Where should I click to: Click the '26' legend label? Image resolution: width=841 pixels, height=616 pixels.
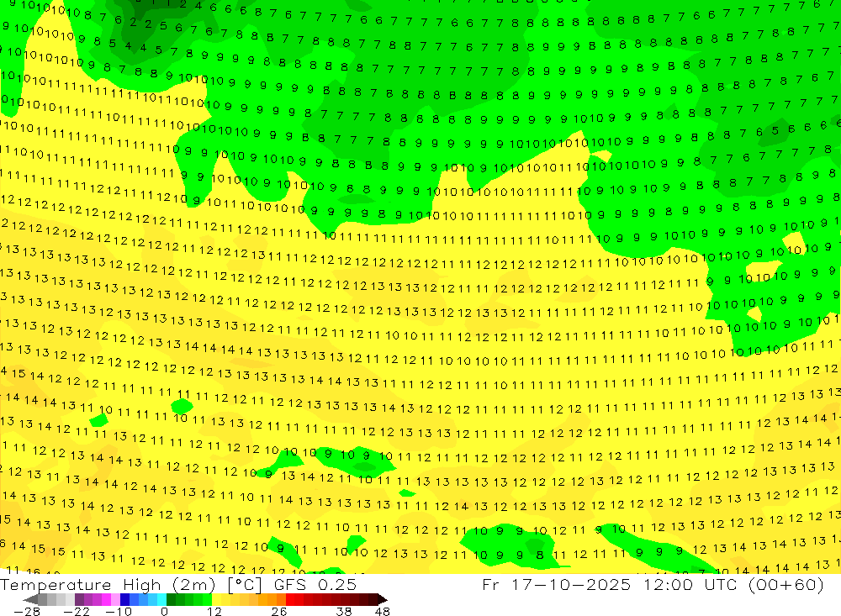[x=279, y=611]
